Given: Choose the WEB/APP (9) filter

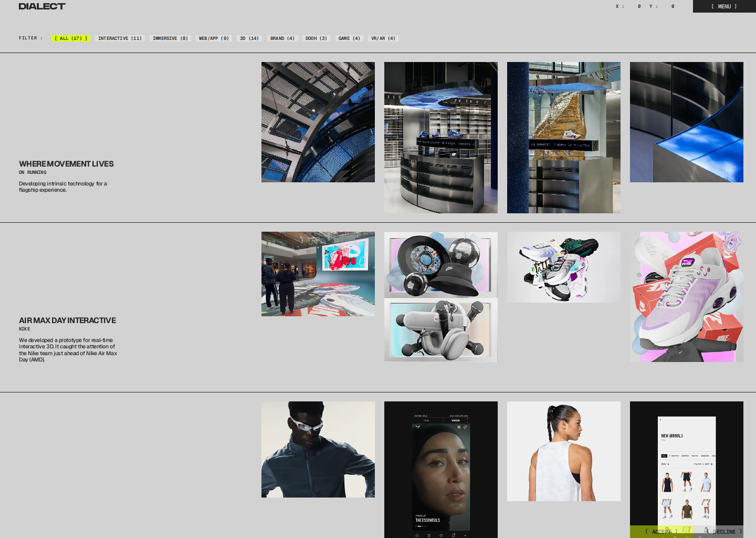Looking at the screenshot, I should pos(214,38).
